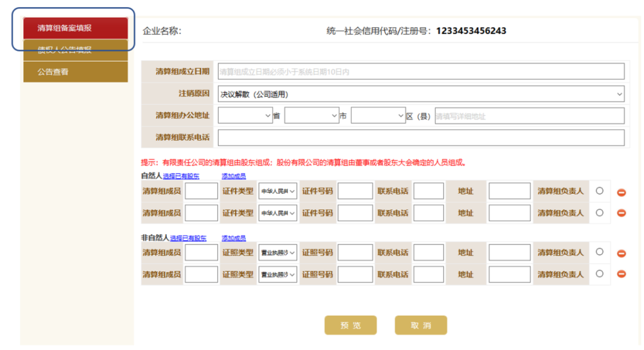Screen dimensions: 644x350
Task: Click the detailed address field 请填写详细地址
Action: click(x=528, y=116)
